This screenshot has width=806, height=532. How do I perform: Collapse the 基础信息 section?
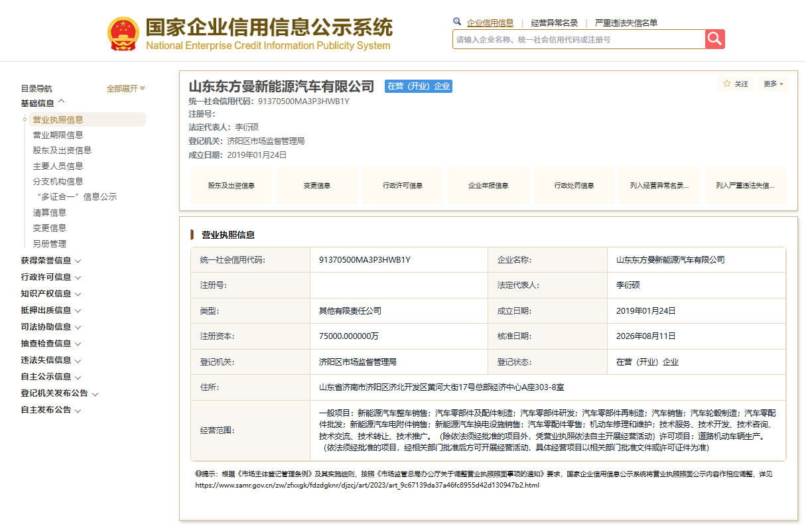click(x=43, y=103)
